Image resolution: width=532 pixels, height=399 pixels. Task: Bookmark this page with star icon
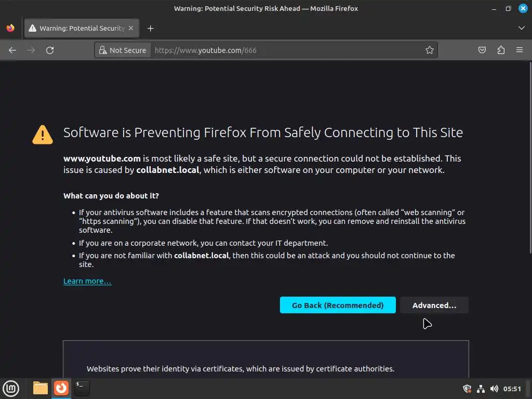[x=430, y=50]
